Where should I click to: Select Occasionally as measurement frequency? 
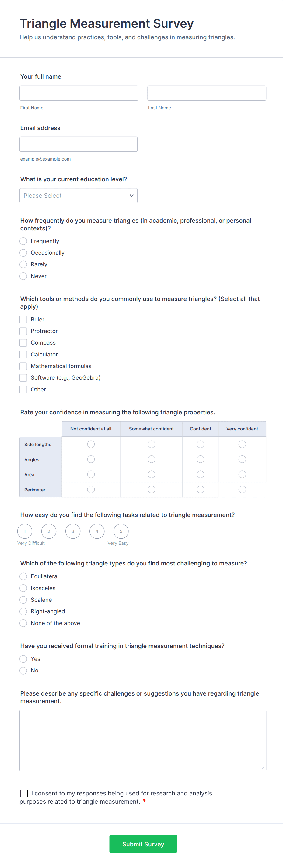tap(23, 253)
